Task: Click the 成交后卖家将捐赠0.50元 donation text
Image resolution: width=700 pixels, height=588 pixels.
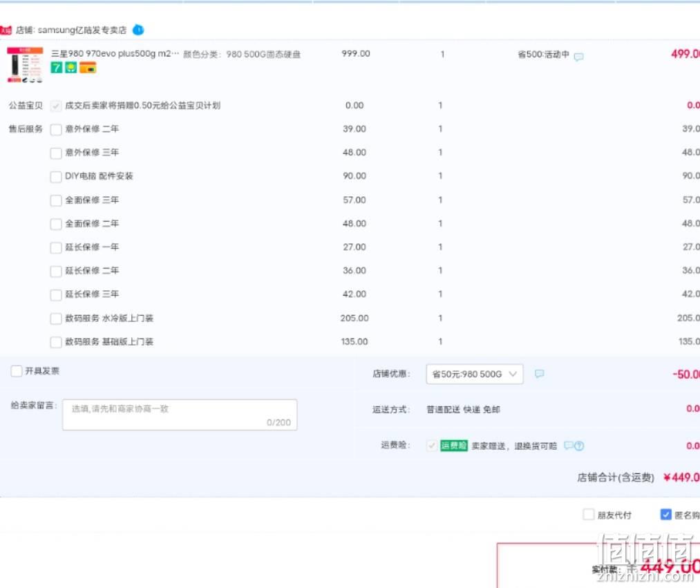Action: click(143, 106)
